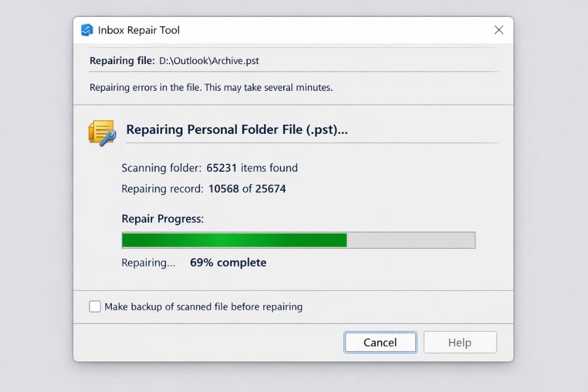Click the '69% complete' status text

click(228, 263)
